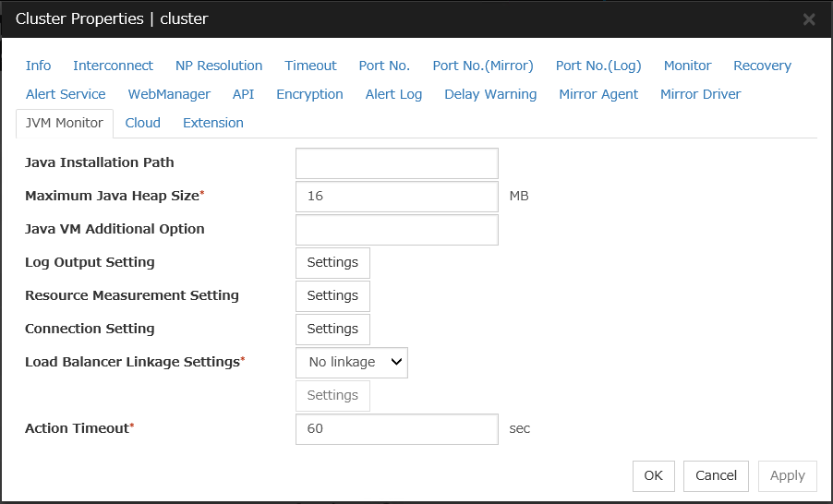Go to the Encryption tab
The width and height of the screenshot is (833, 504).
point(309,94)
